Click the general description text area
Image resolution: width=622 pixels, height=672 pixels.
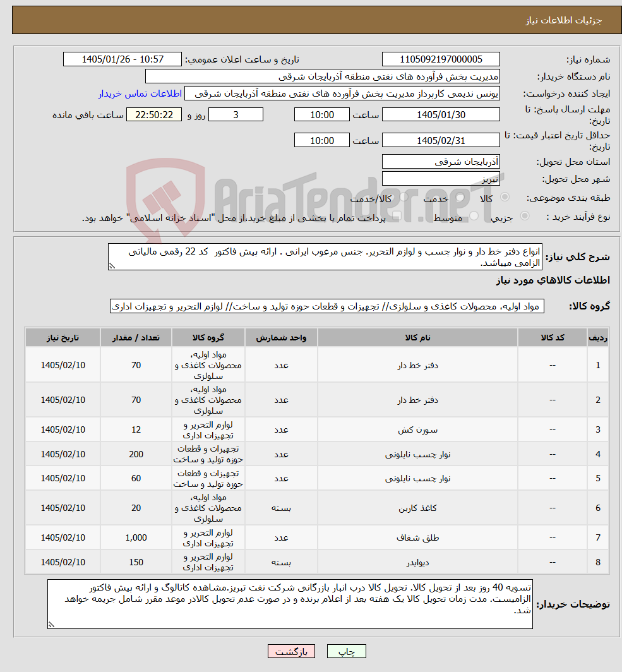[325, 256]
